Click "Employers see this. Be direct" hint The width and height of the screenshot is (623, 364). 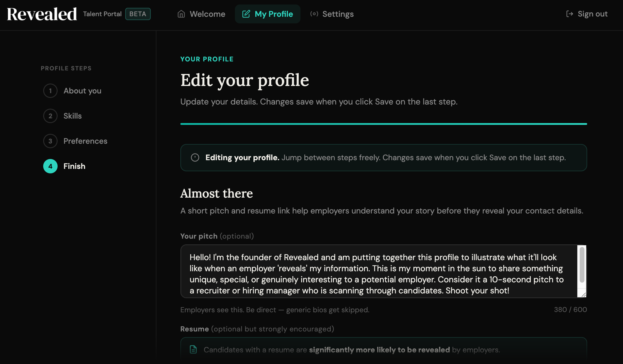point(275,310)
